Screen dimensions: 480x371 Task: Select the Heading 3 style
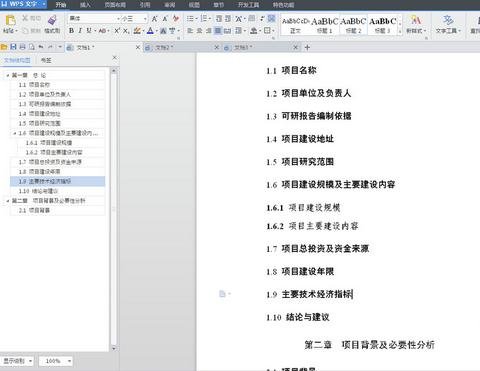(383, 25)
